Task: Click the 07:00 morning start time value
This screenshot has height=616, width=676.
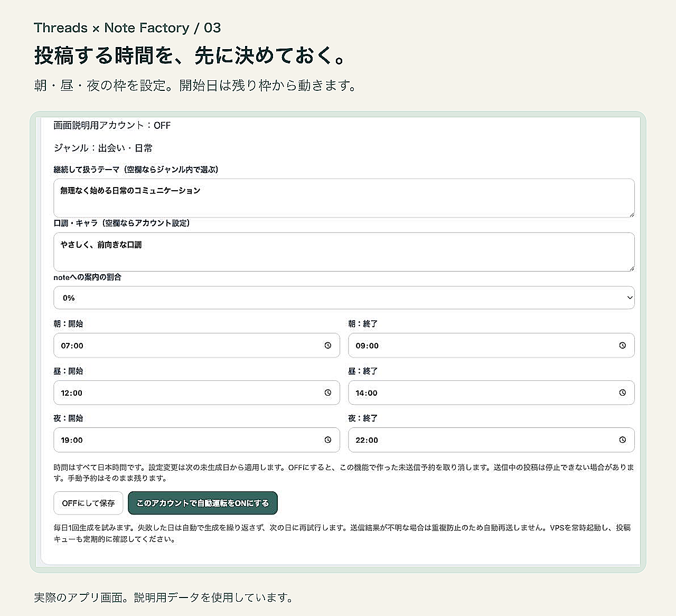Action: pos(72,346)
